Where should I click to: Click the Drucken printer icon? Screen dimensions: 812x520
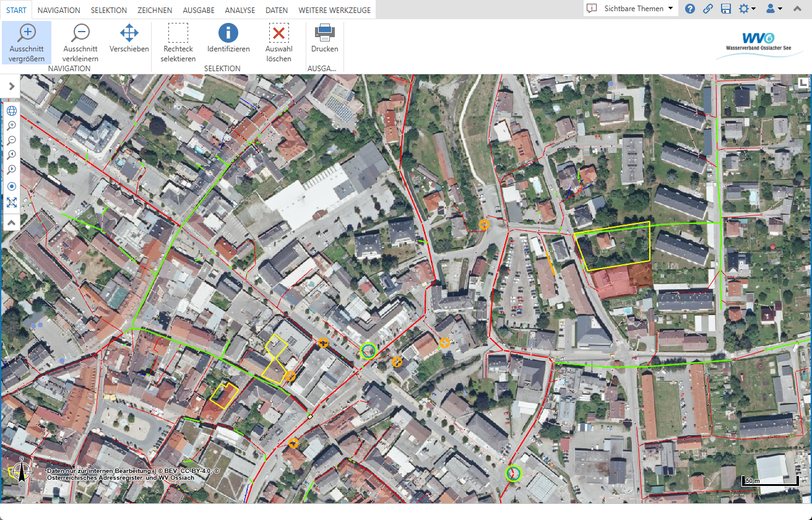[324, 38]
